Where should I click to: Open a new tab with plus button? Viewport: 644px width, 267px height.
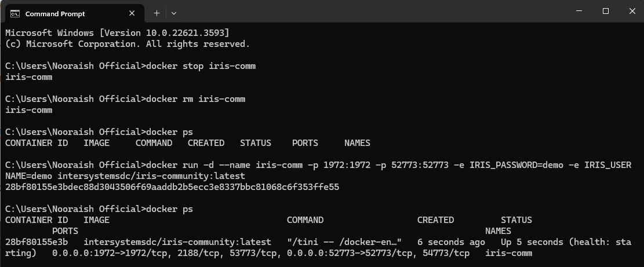coord(157,13)
